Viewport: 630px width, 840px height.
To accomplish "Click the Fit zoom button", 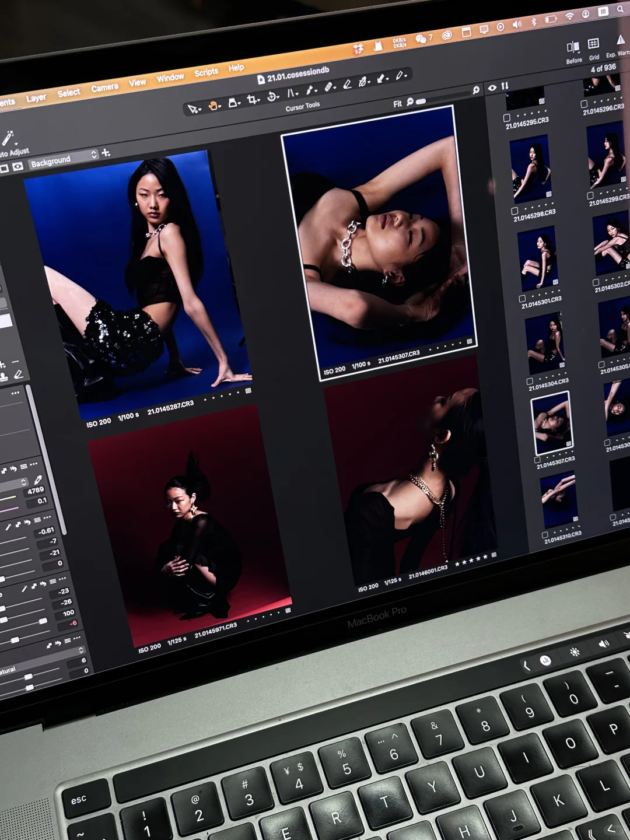I will [x=397, y=104].
